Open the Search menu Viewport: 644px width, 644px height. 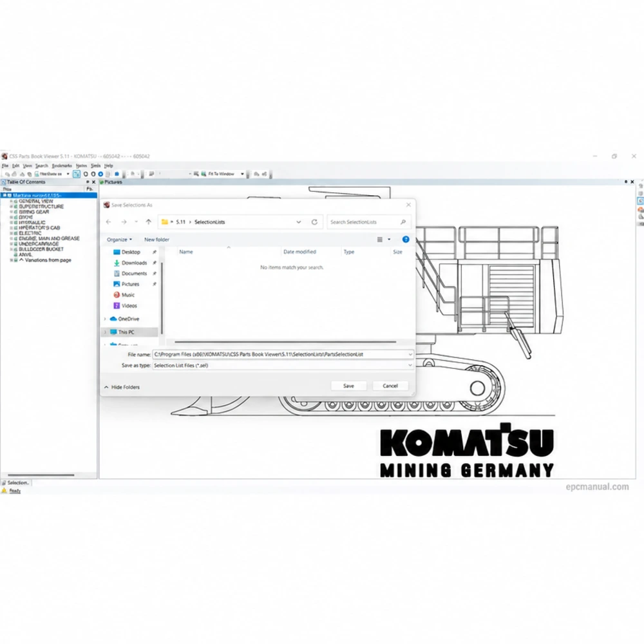pos(41,166)
